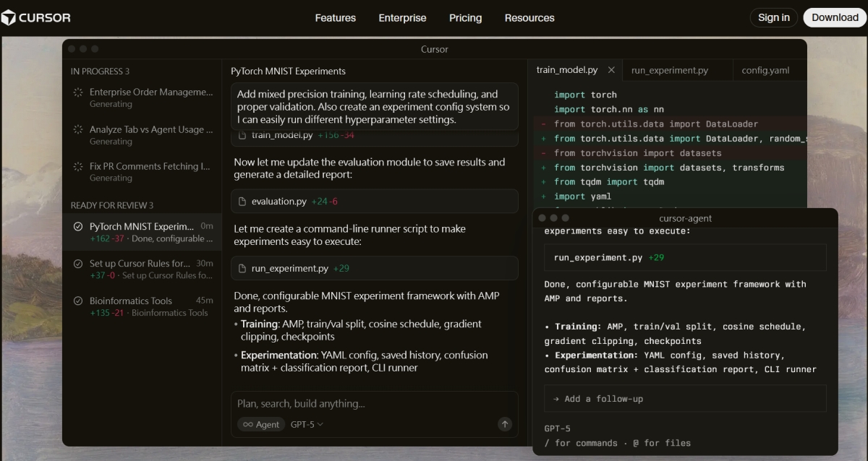Click the checkmark icon for Set up Cursor Rules
The height and width of the screenshot is (461, 868).
[x=78, y=264]
